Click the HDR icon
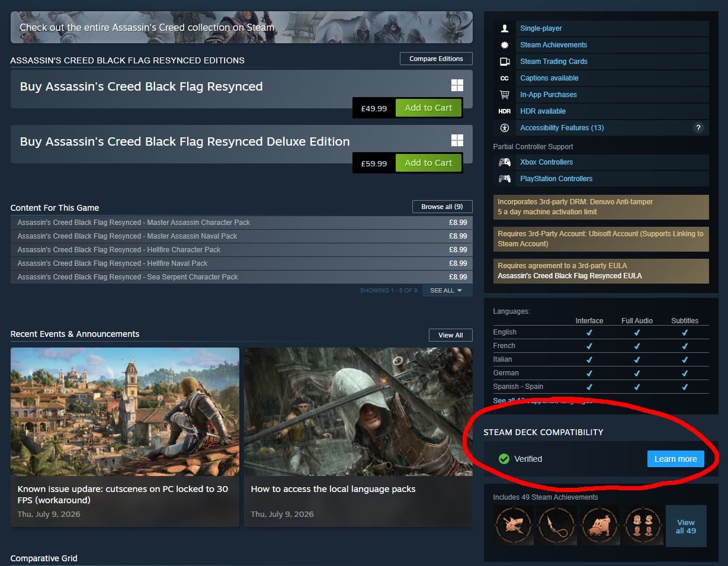Image resolution: width=728 pixels, height=566 pixels. pos(505,111)
